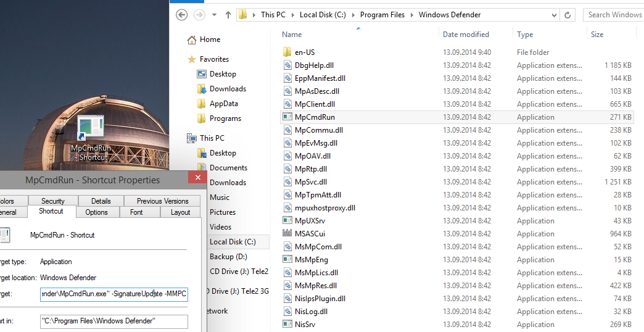Select NisSrv application icon
The image size is (644, 332).
point(287,324)
